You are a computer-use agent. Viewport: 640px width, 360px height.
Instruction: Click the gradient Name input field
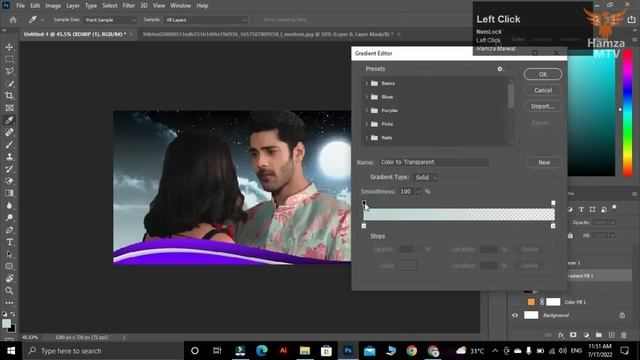click(434, 162)
